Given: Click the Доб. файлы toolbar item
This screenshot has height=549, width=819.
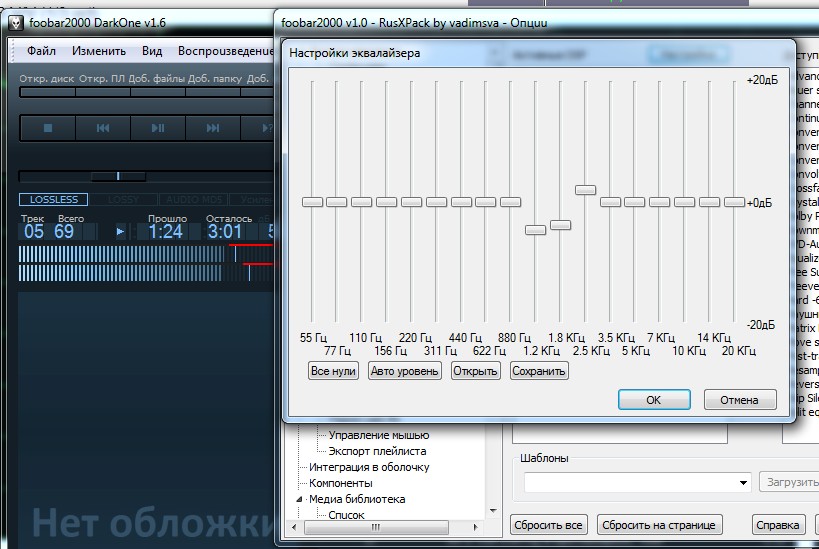Looking at the screenshot, I should (157, 79).
